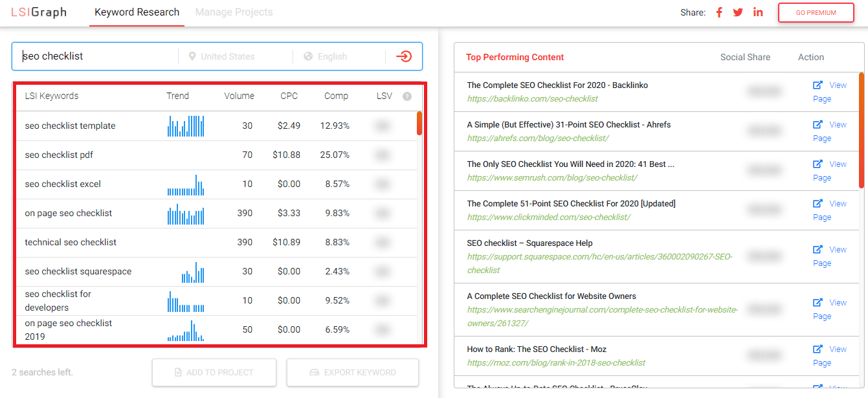Share on Twitter icon
Viewport: 868px width, 398px height.
(738, 12)
